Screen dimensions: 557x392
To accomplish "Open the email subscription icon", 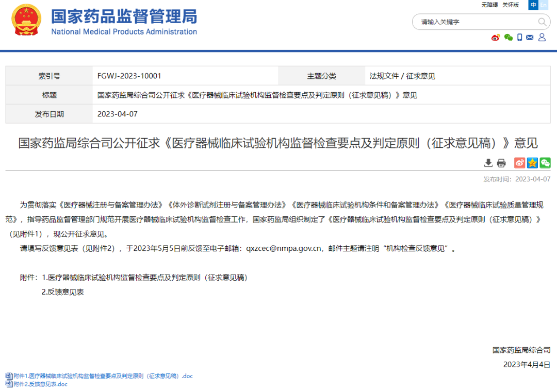I will (x=529, y=38).
